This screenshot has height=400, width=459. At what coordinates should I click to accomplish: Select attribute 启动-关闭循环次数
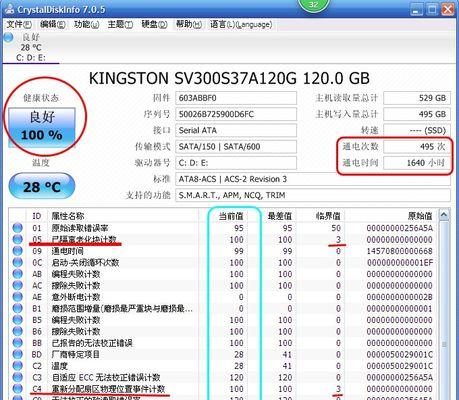pos(85,262)
